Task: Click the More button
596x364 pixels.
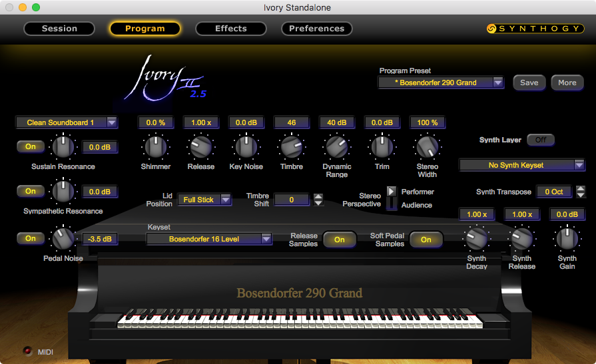Action: [x=567, y=83]
